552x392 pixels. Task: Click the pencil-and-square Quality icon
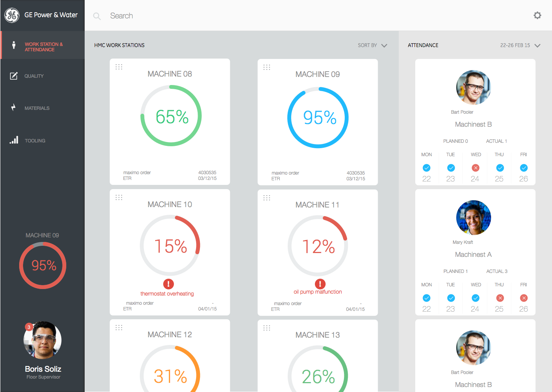click(14, 76)
